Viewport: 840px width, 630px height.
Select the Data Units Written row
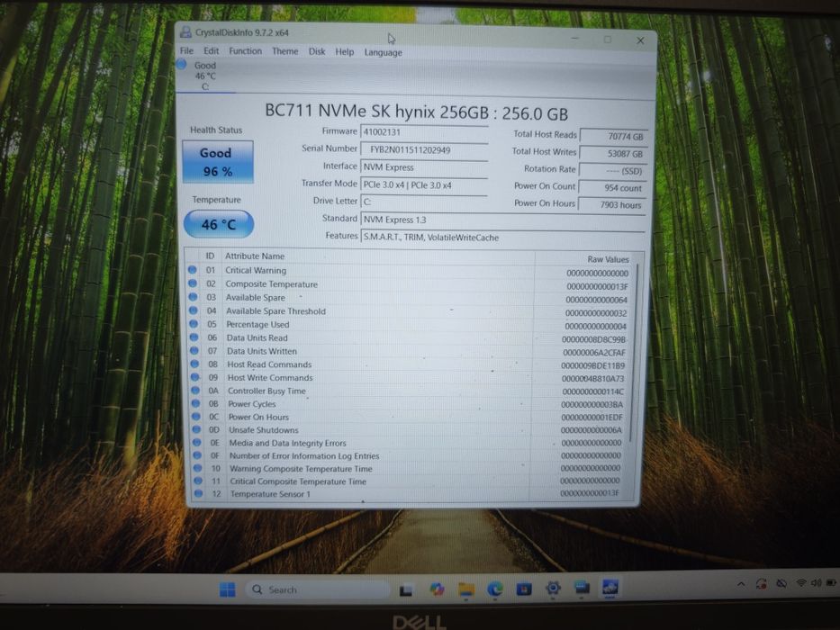pyautogui.click(x=410, y=351)
